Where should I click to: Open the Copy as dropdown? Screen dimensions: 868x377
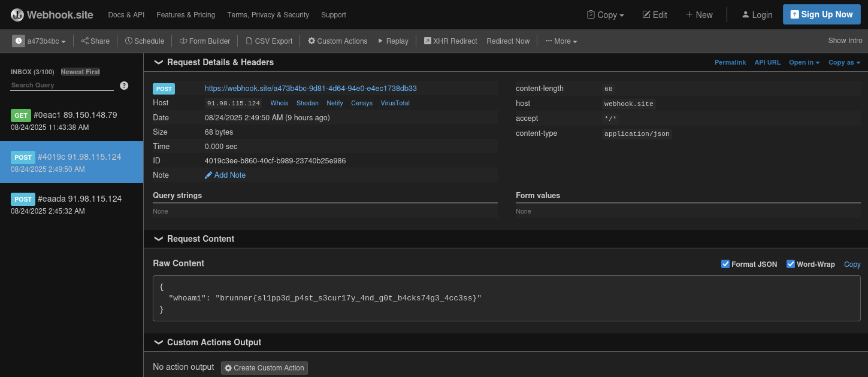pyautogui.click(x=844, y=62)
